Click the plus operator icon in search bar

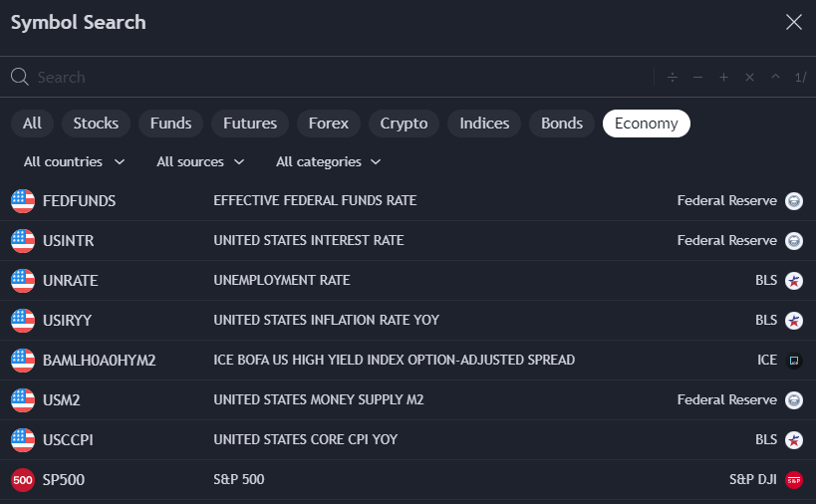tap(723, 78)
